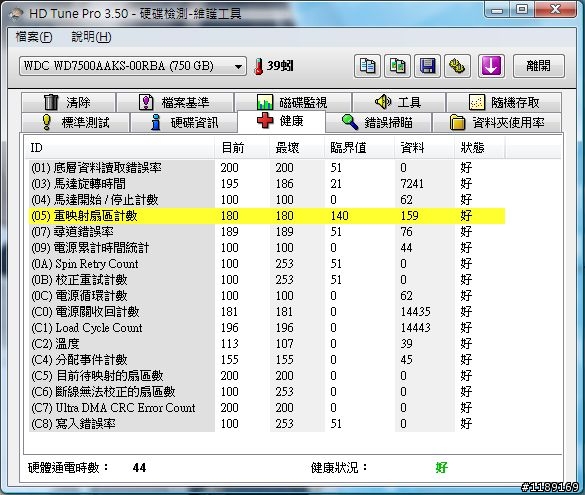Select row (C8) 寫入錯誤率
The image size is (585, 495).
[x=267, y=424]
